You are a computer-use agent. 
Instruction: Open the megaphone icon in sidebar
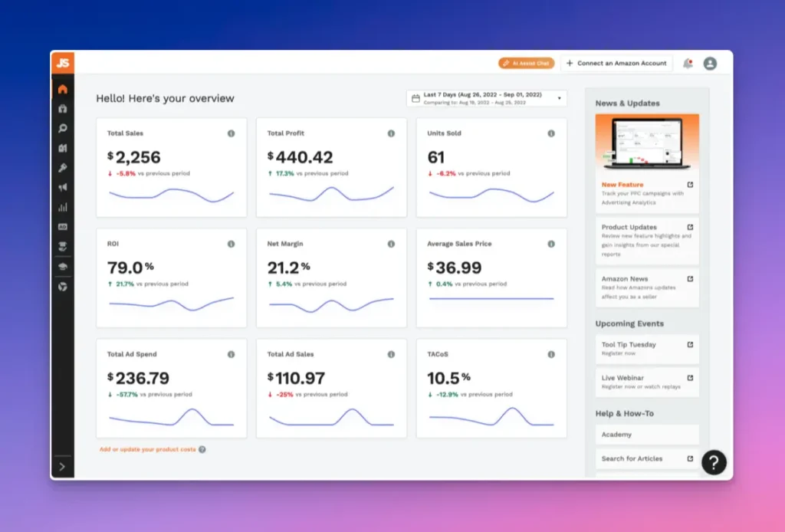coord(63,187)
